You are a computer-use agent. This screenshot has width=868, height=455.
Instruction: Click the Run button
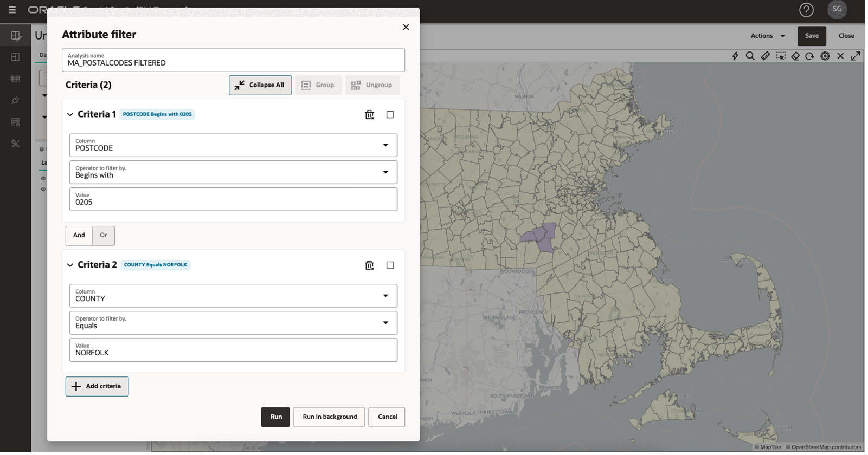coord(277,418)
